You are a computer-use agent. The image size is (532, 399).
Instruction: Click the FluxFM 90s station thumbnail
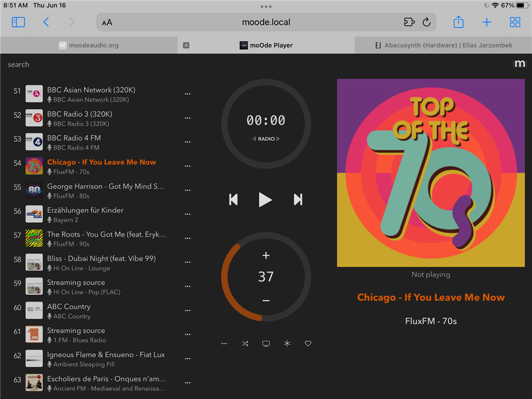pos(34,238)
